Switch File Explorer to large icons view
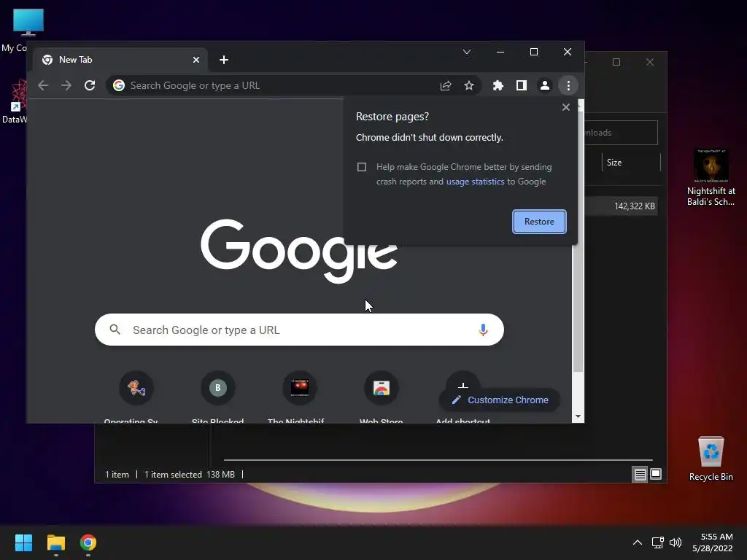Viewport: 747px width, 560px height. (656, 474)
